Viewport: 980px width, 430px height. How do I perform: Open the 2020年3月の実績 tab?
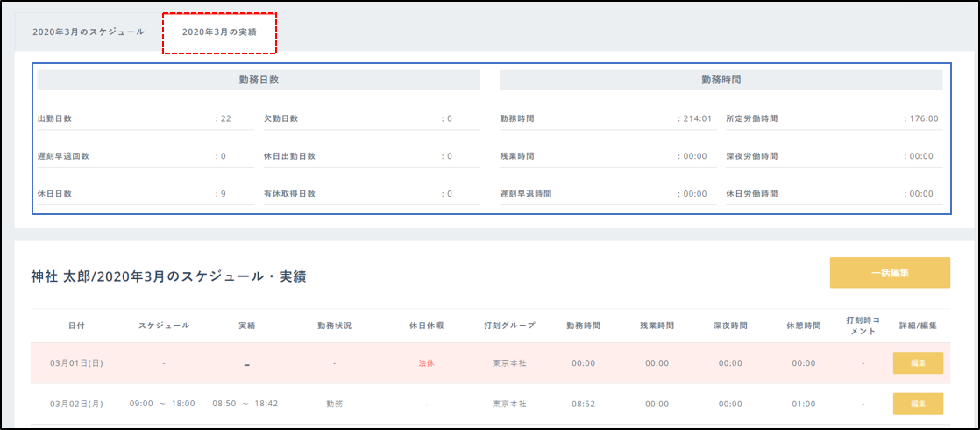tap(219, 32)
